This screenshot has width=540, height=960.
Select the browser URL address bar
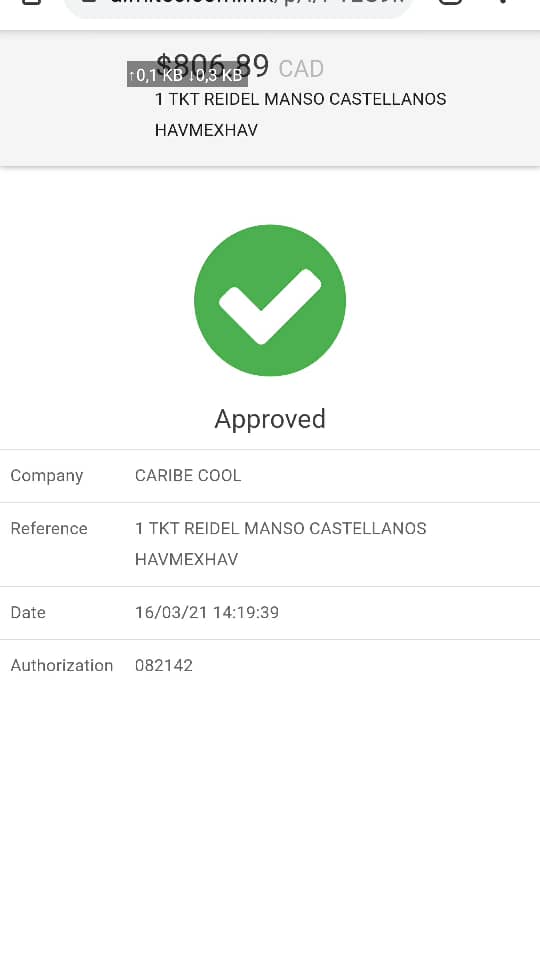(239, 6)
